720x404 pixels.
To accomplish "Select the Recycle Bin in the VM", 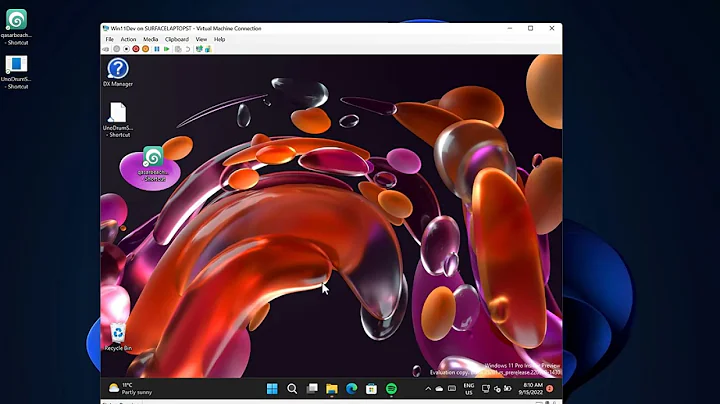I will [x=118, y=337].
